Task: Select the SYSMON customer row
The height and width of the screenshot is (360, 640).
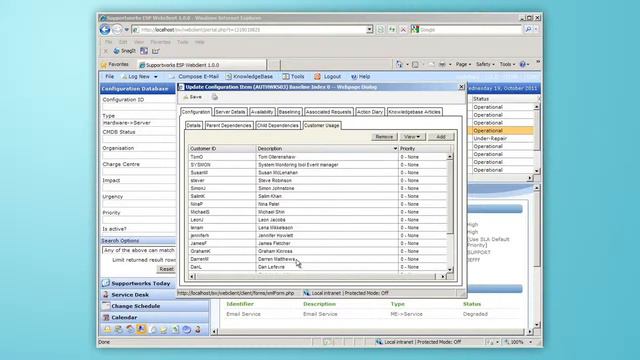Action: (x=318, y=164)
